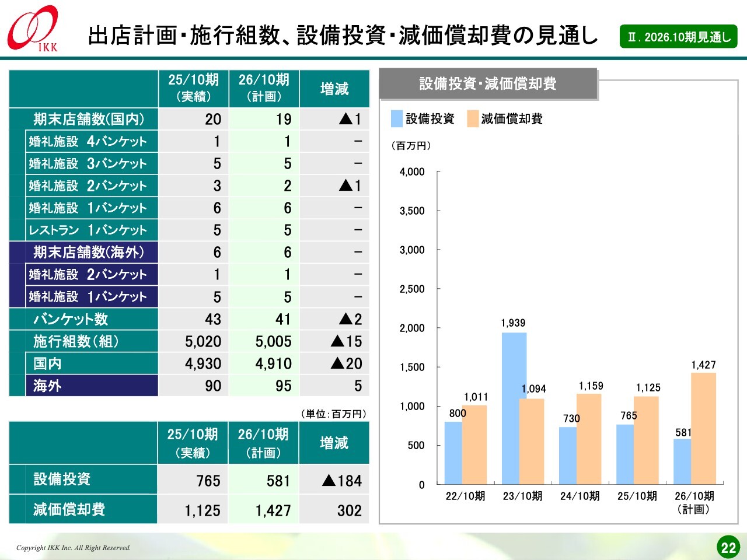Image resolution: width=747 pixels, height=560 pixels.
Task: Click the ▲2 marker in the バンケット数 row
Action: pos(350,319)
